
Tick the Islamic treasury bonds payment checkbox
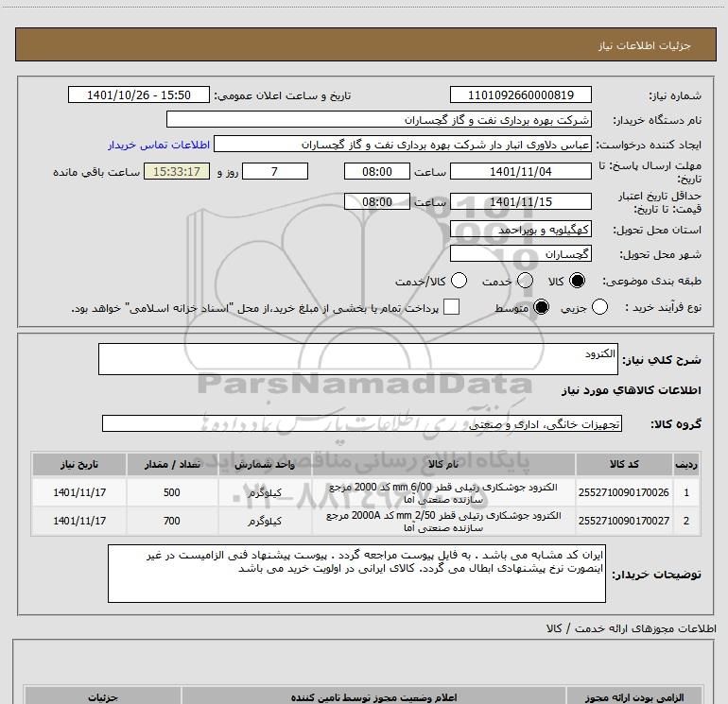coord(451,307)
